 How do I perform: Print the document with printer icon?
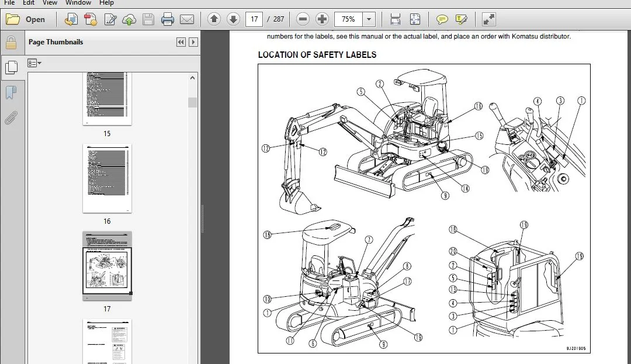[x=168, y=19]
